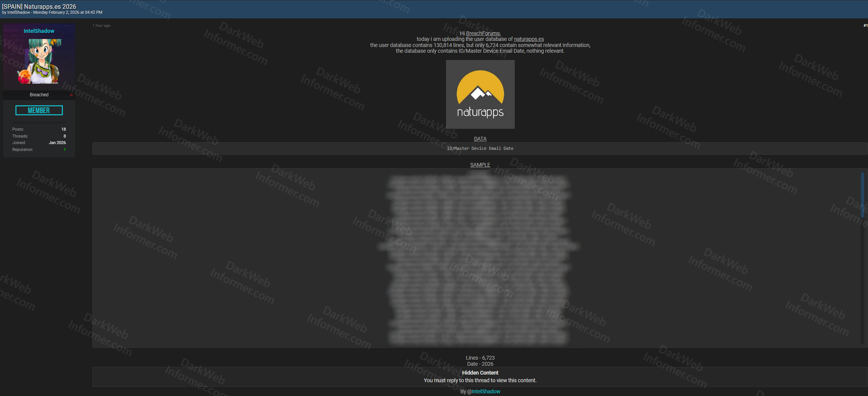Click the Posts count 18

point(63,129)
